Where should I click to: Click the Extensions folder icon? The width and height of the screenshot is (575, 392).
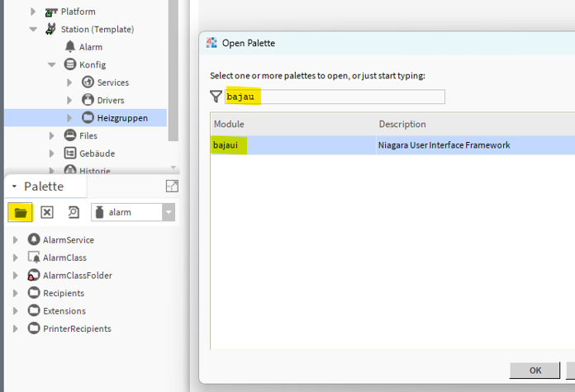[34, 310]
